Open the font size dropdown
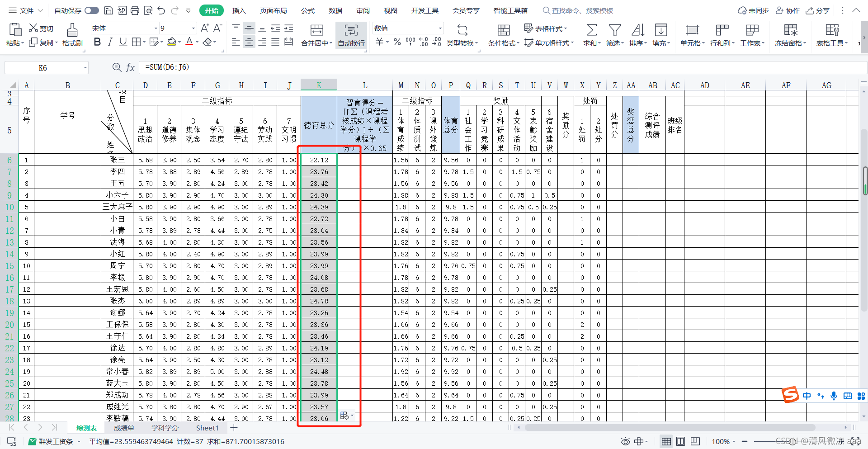 click(x=193, y=28)
